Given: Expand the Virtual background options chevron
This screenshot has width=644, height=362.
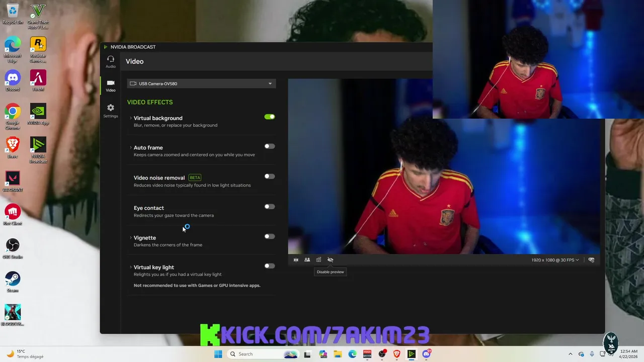Looking at the screenshot, I should pyautogui.click(x=130, y=118).
